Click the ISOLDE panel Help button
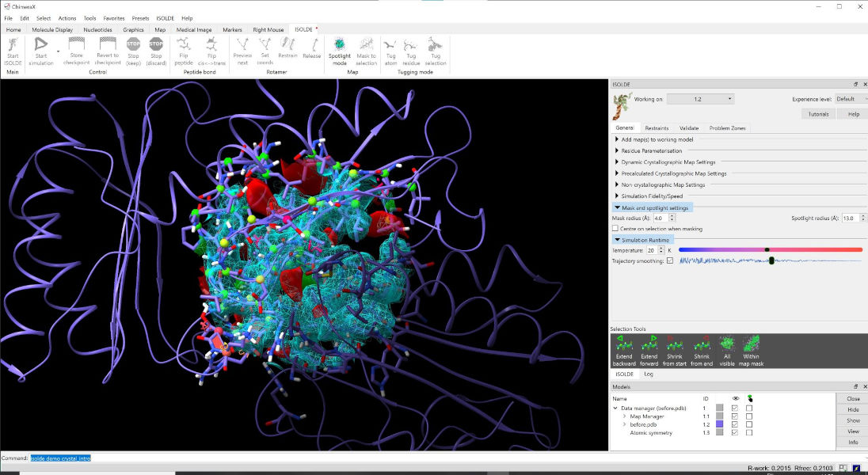The image size is (868, 475). pyautogui.click(x=854, y=114)
